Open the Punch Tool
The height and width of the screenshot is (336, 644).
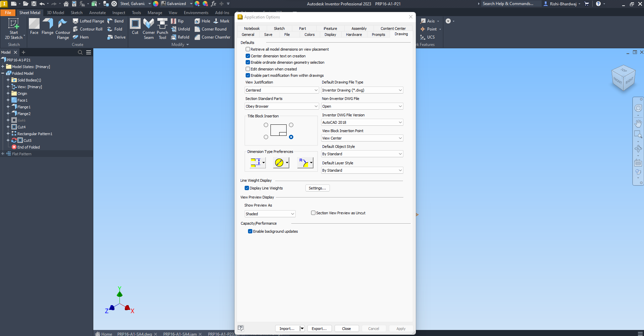(x=162, y=29)
